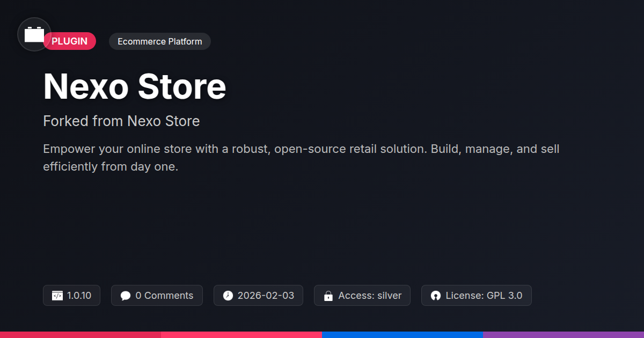Click the crimson color bar segment

click(x=80, y=335)
